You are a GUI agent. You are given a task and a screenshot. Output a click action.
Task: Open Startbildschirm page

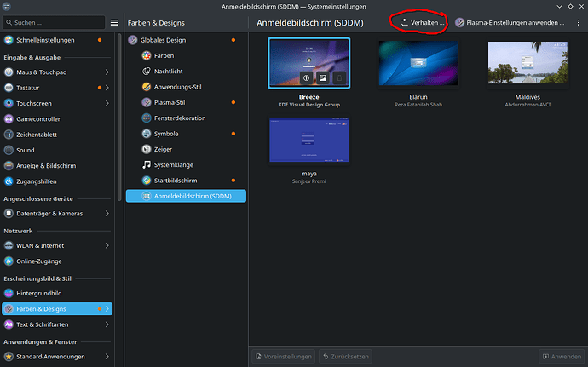[186, 181]
